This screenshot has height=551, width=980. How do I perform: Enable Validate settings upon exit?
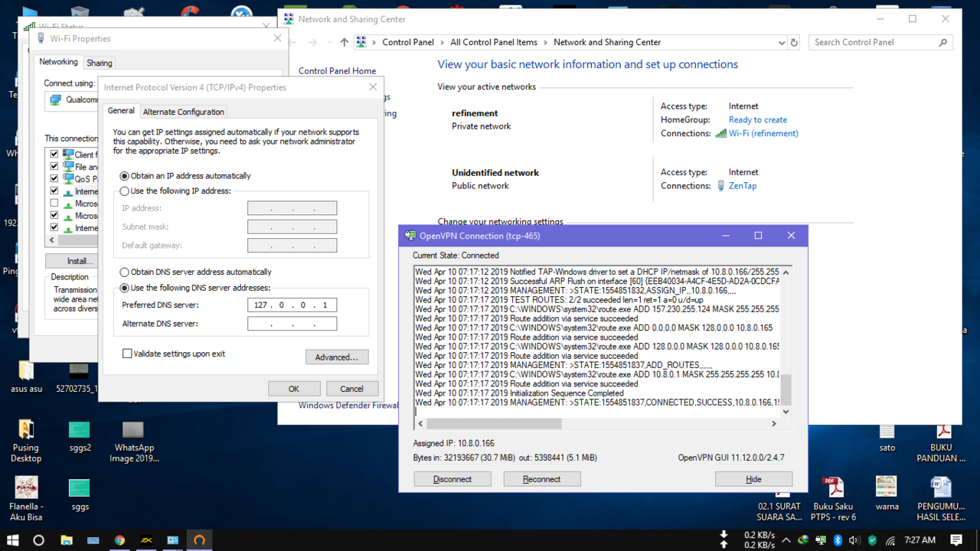point(128,354)
